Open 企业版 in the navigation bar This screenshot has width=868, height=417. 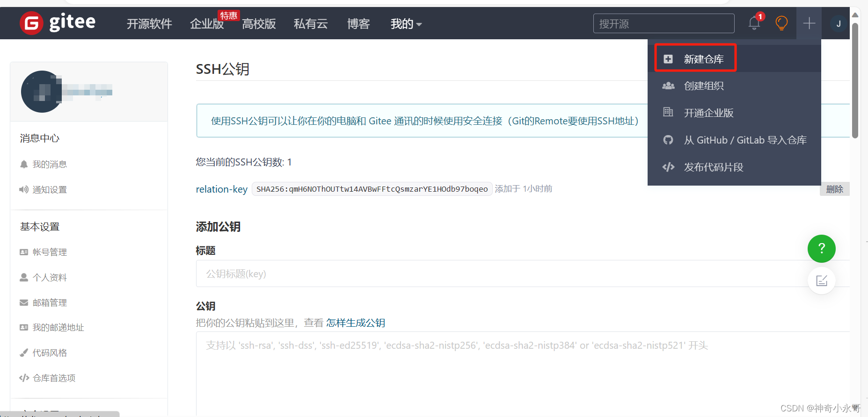click(207, 24)
